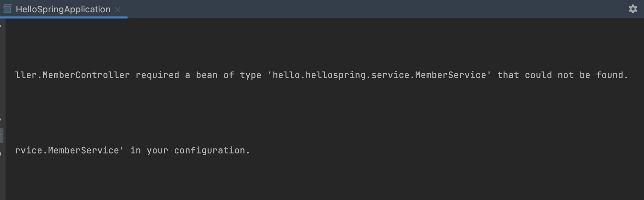This screenshot has height=200, width=644.
Task: Click the word 'your' in the second line
Action: (158, 151)
